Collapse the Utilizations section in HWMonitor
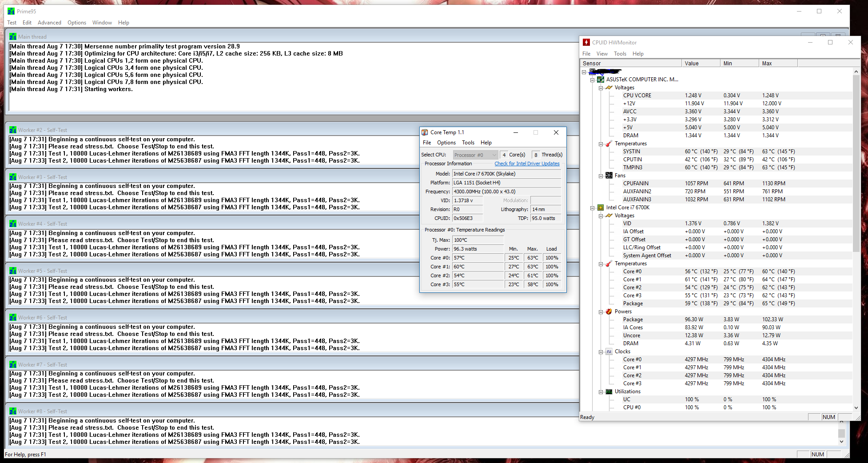This screenshot has height=463, width=868. pyautogui.click(x=601, y=392)
